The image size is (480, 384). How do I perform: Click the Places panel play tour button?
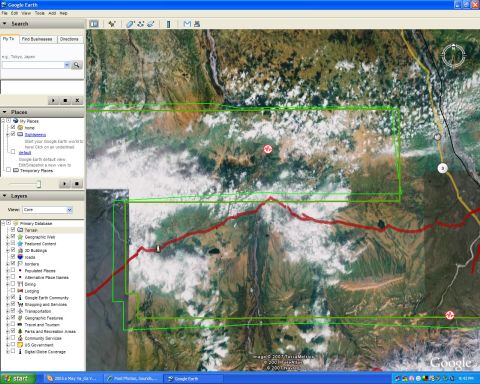click(x=65, y=183)
